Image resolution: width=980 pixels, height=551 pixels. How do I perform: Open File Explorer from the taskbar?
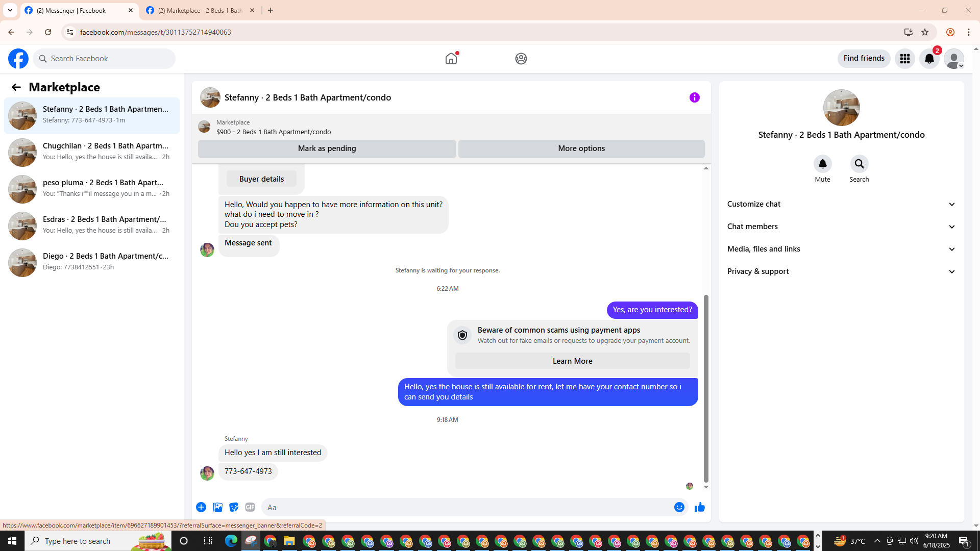289,541
